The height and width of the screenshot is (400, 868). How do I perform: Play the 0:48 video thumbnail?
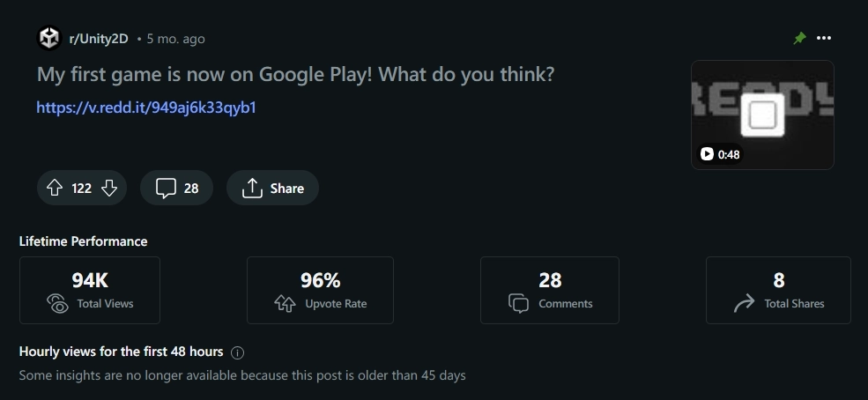tap(762, 115)
